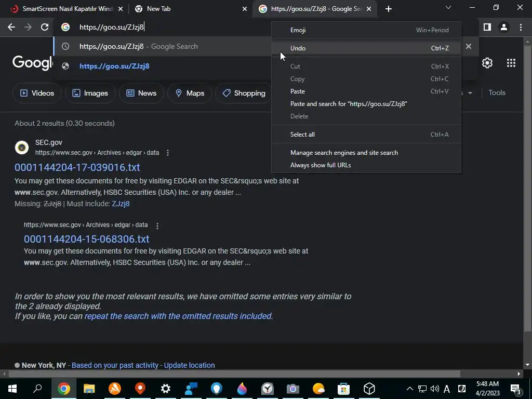This screenshot has width=532, height=399.
Task: Open the Camera app in taskbar
Action: tap(293, 389)
